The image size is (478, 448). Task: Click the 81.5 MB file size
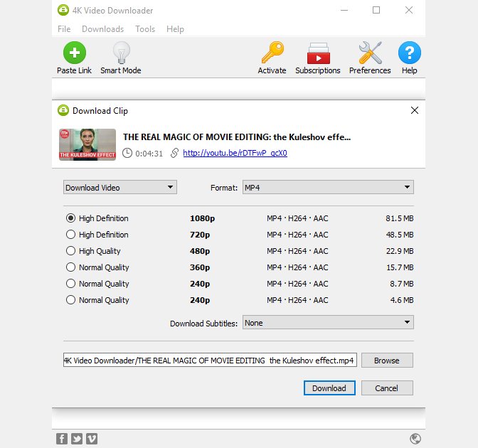399,218
